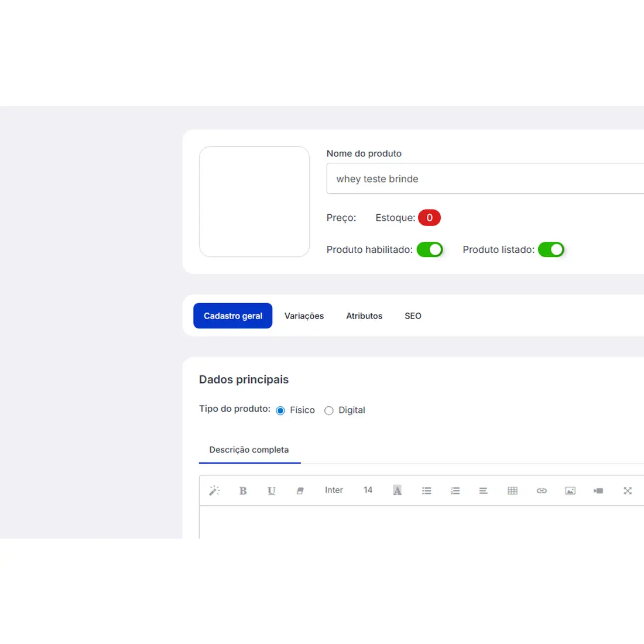Select the Digital product type
This screenshot has height=644, width=644.
coord(329,411)
